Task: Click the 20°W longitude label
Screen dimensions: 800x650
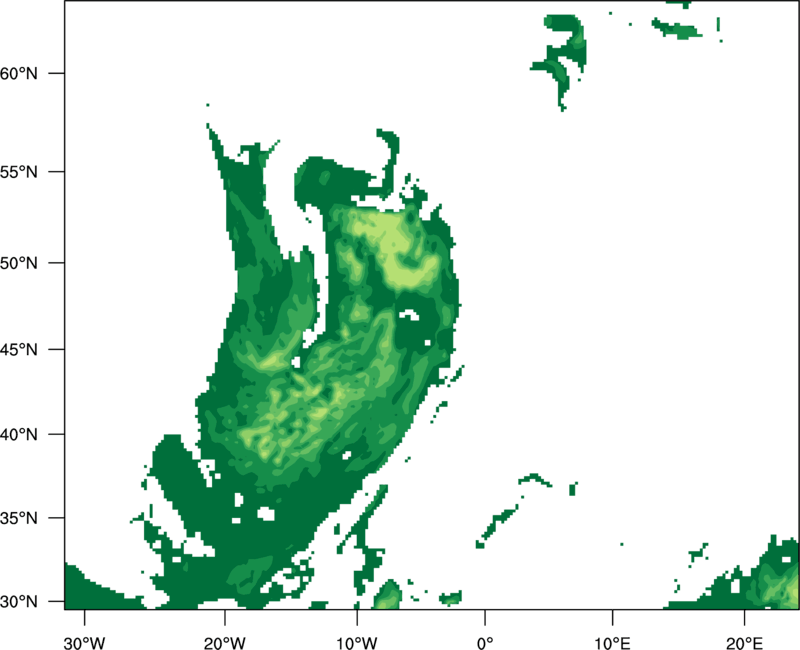Action: (x=224, y=643)
